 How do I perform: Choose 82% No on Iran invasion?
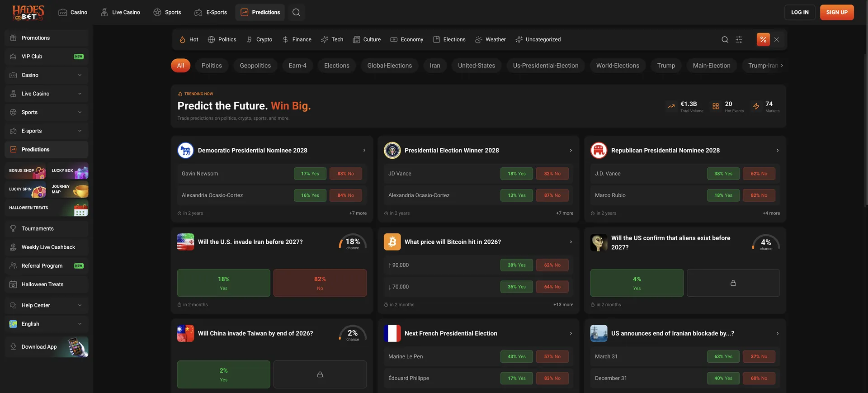coord(320,283)
